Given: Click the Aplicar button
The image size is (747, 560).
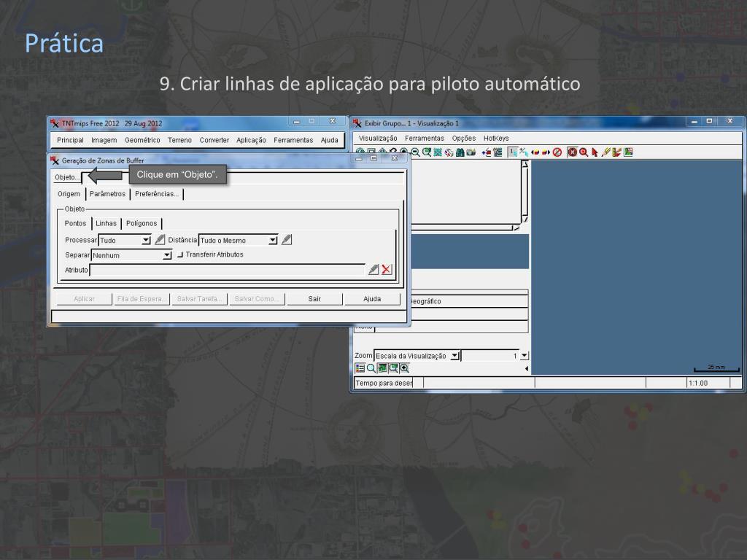Looking at the screenshot, I should coord(85,299).
